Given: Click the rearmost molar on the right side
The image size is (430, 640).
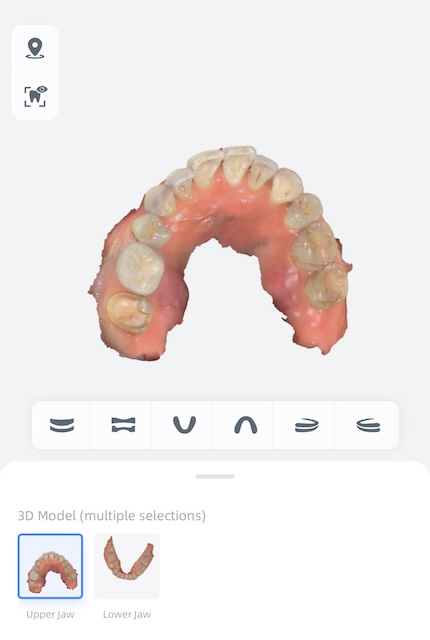Looking at the screenshot, I should click(x=327, y=286).
